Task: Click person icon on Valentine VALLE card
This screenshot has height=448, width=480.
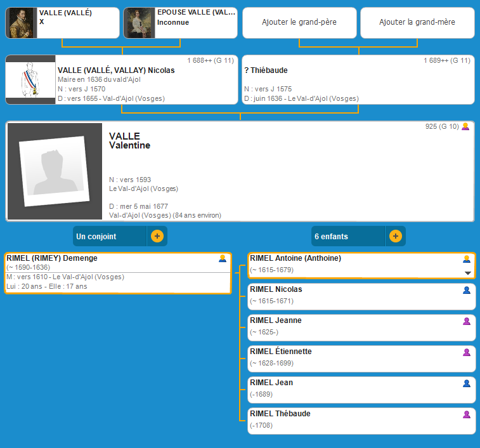Action: pos(465,127)
